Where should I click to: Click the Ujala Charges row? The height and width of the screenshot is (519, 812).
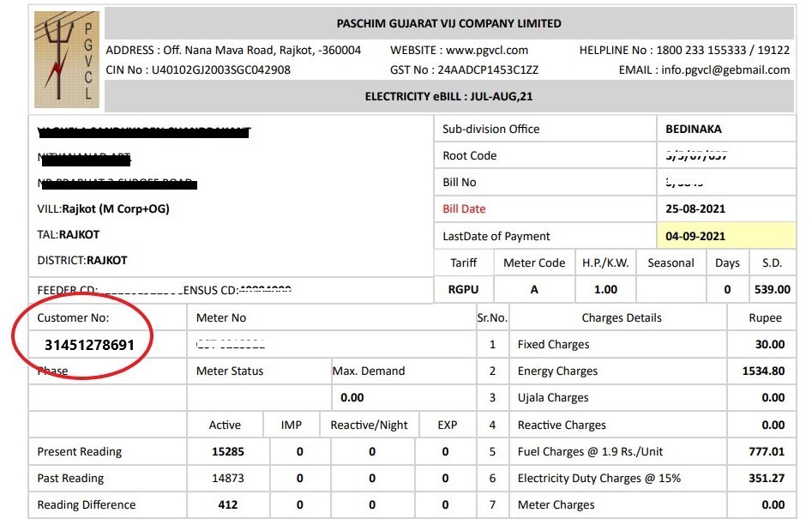(553, 398)
